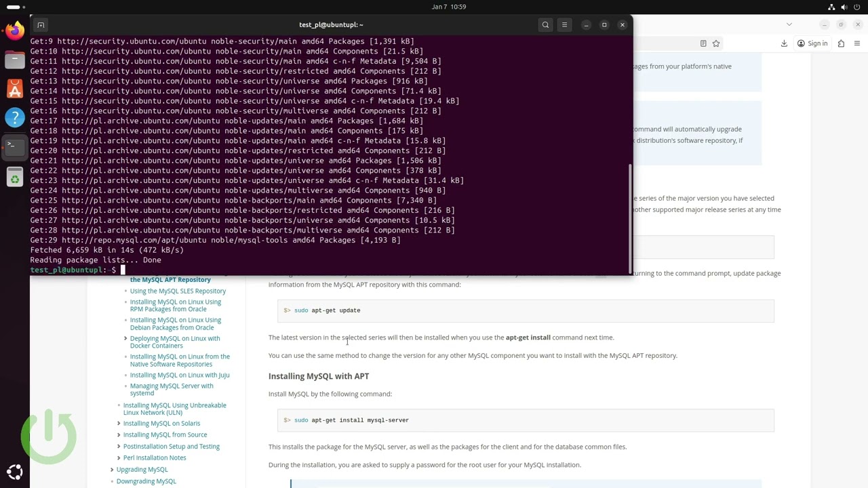Screen dimensions: 868x488
Task: Open the terminal hamburger menu
Action: click(564, 25)
